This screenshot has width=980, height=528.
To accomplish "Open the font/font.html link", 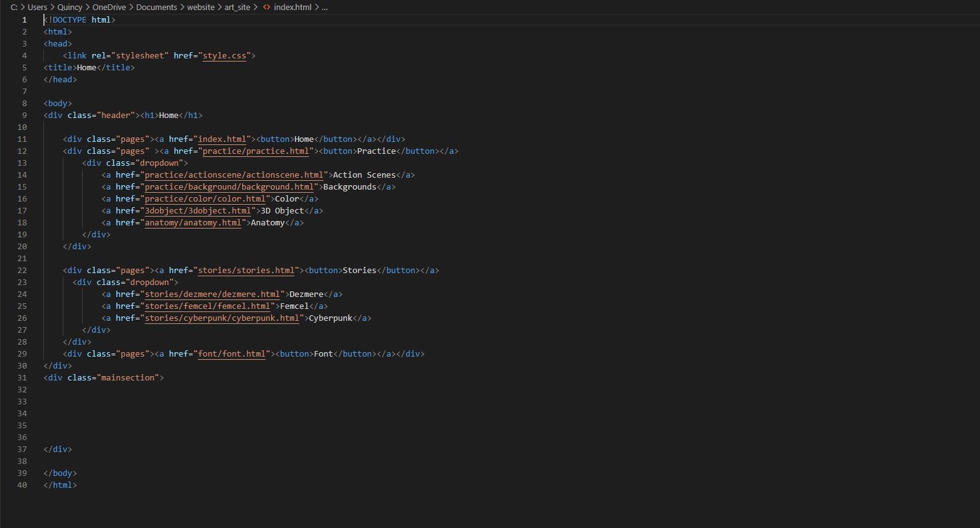I will [x=232, y=353].
